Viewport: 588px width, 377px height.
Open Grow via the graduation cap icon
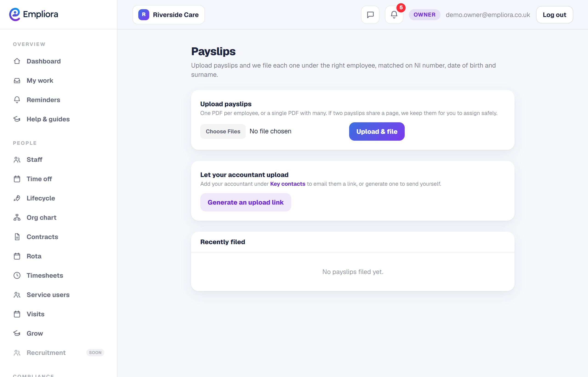click(x=17, y=333)
